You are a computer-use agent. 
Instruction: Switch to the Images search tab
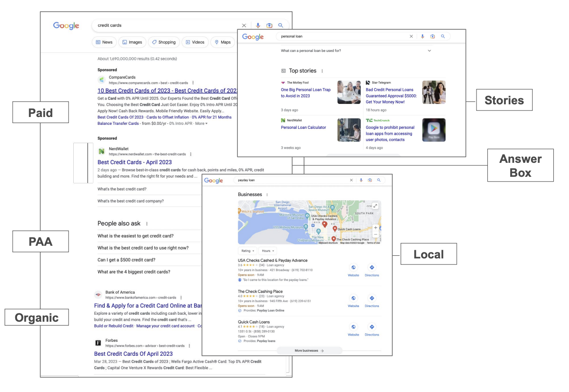pos(132,42)
